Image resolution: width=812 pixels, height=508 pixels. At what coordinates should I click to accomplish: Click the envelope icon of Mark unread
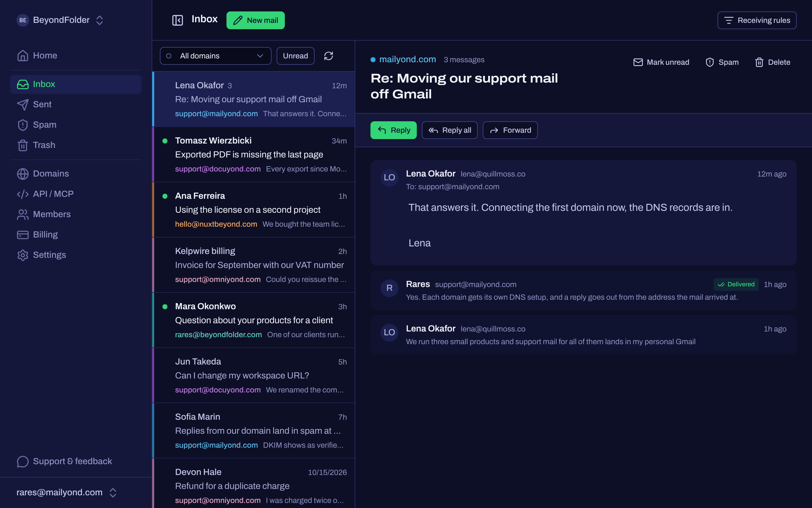point(638,62)
